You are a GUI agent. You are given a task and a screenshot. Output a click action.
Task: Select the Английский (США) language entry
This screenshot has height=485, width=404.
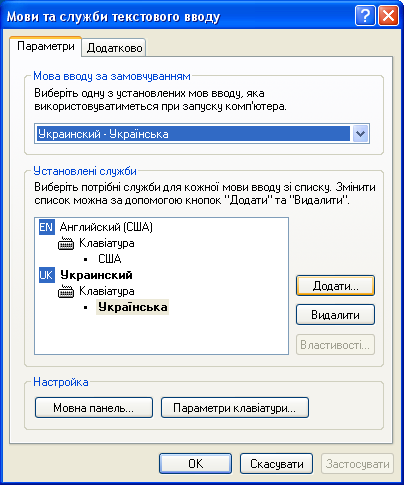click(x=106, y=227)
